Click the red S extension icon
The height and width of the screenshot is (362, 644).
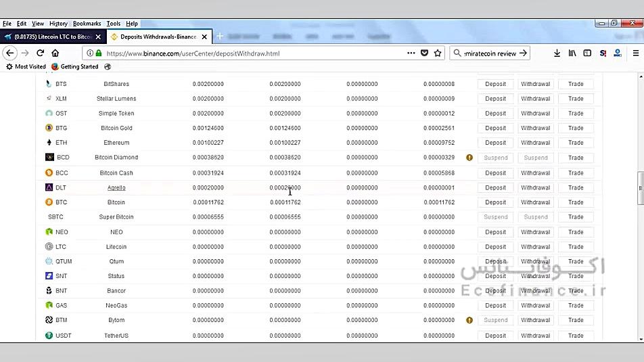tap(603, 53)
